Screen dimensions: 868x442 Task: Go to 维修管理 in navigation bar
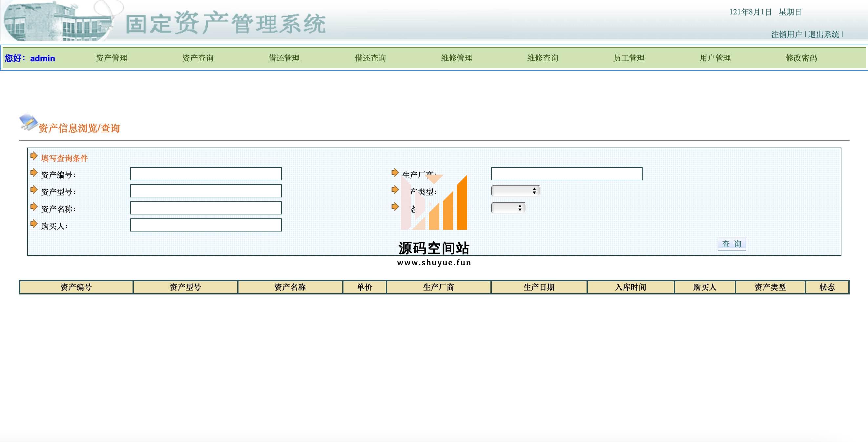456,58
